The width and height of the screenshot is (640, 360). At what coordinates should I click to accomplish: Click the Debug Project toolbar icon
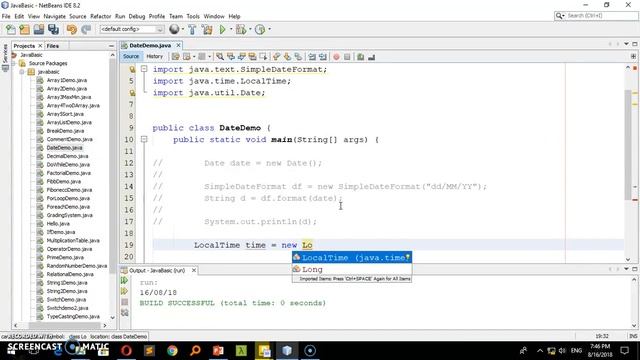coord(241,29)
